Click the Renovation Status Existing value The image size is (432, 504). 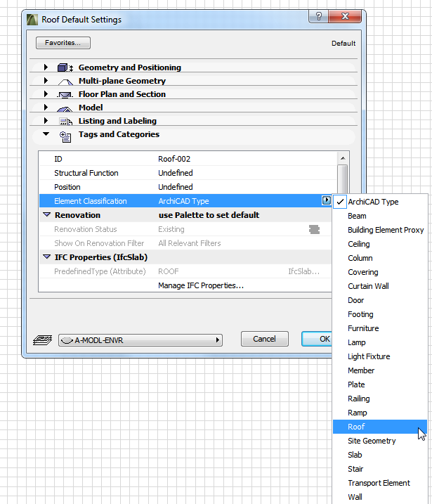171,229
